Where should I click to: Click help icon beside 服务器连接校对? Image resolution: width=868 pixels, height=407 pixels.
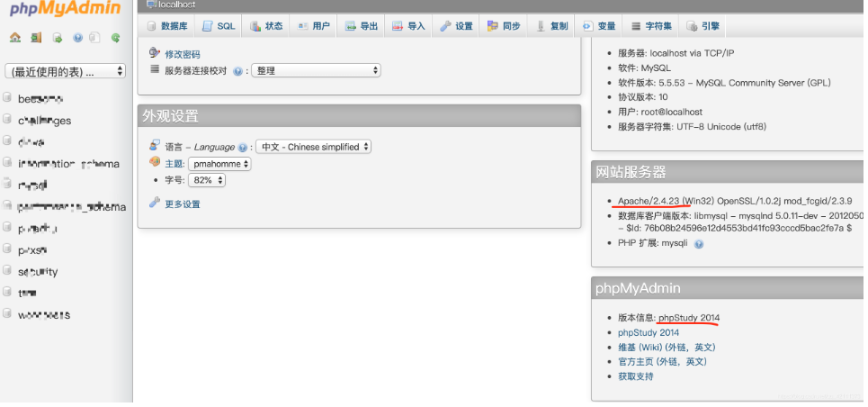[238, 71]
